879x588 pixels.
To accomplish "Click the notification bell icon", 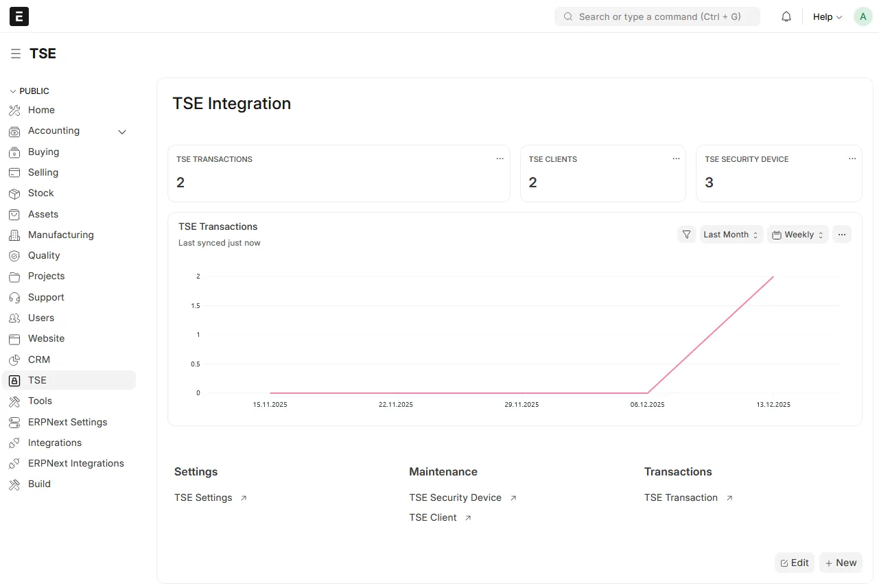I will [x=786, y=16].
